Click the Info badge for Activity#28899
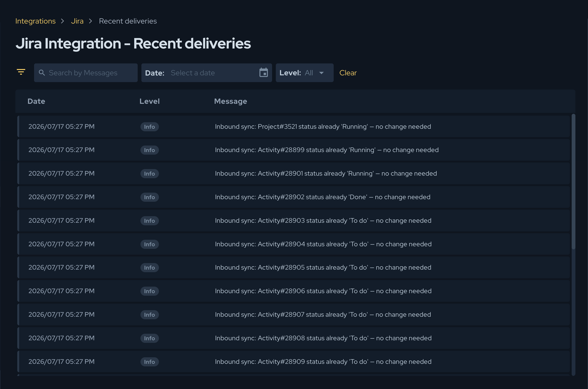Image resolution: width=588 pixels, height=389 pixels. (x=149, y=150)
